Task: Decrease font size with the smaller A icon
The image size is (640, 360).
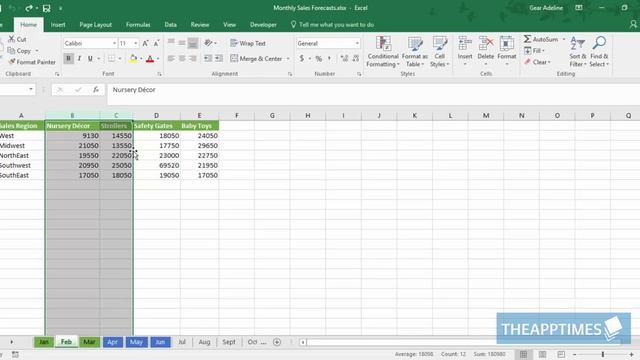Action: [x=156, y=43]
